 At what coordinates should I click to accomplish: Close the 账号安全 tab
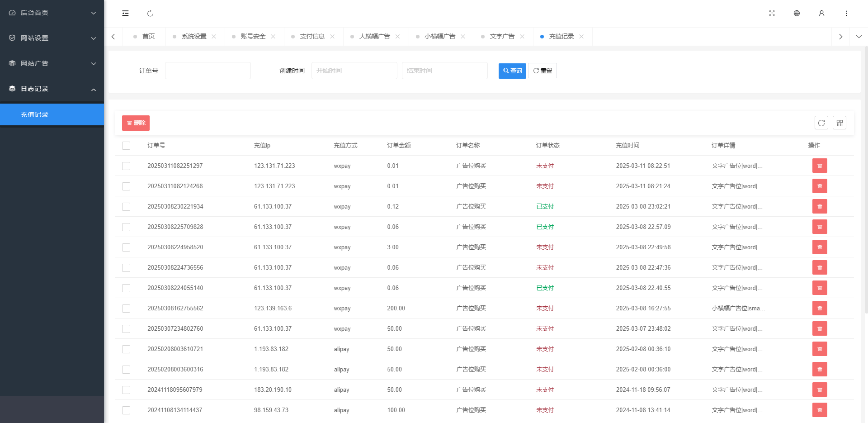tap(273, 37)
